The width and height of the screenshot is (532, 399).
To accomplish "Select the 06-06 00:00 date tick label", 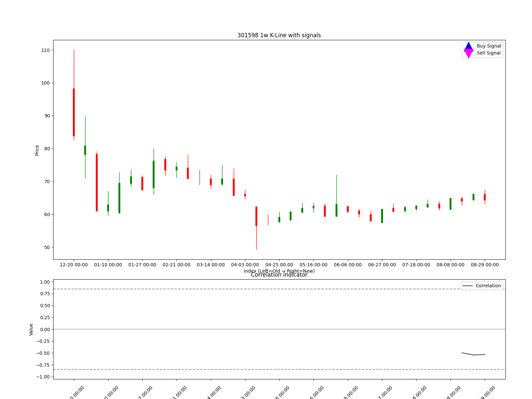I will [x=348, y=265].
